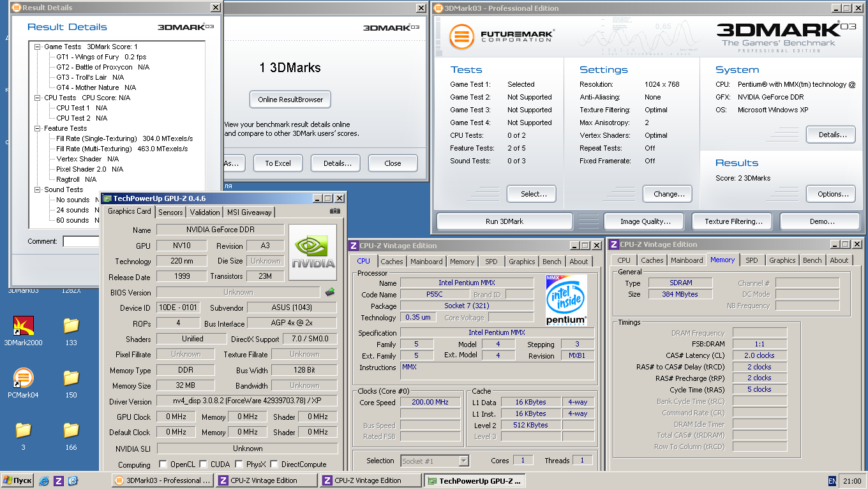Click the Online ResultBrowser button
This screenshot has height=490, width=868.
click(x=290, y=100)
